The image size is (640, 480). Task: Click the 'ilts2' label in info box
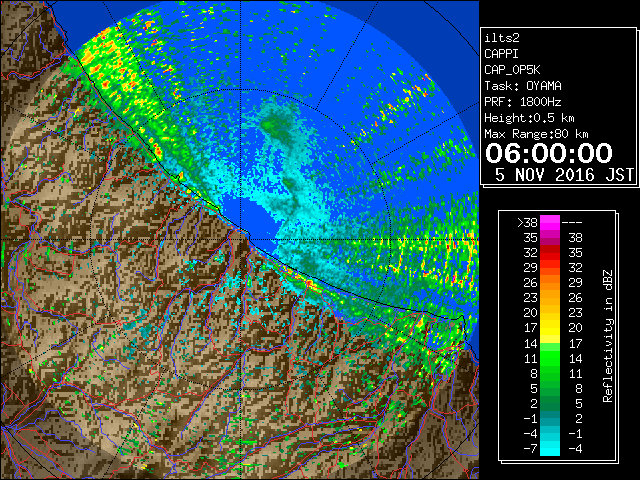[502, 38]
